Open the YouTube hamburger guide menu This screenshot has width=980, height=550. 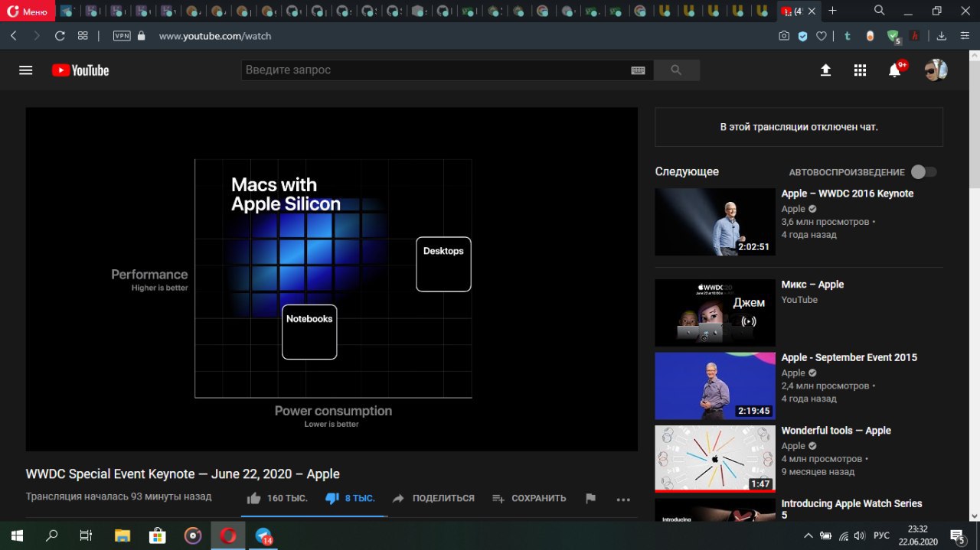coord(25,70)
